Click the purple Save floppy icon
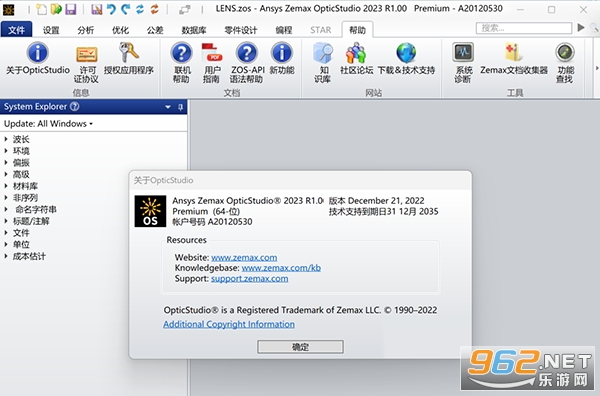Image resolution: width=600 pixels, height=396 pixels. coord(71,9)
